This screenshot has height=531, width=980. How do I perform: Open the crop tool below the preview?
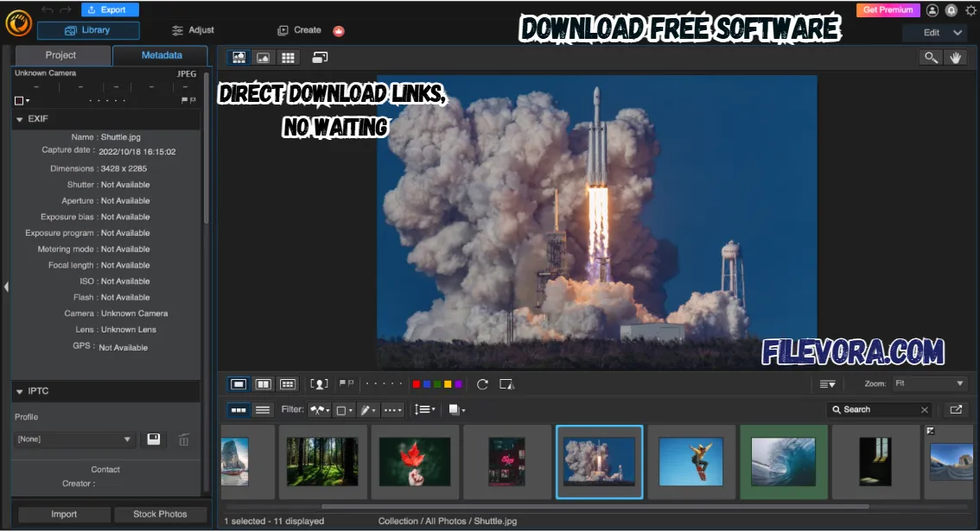pyautogui.click(x=507, y=384)
